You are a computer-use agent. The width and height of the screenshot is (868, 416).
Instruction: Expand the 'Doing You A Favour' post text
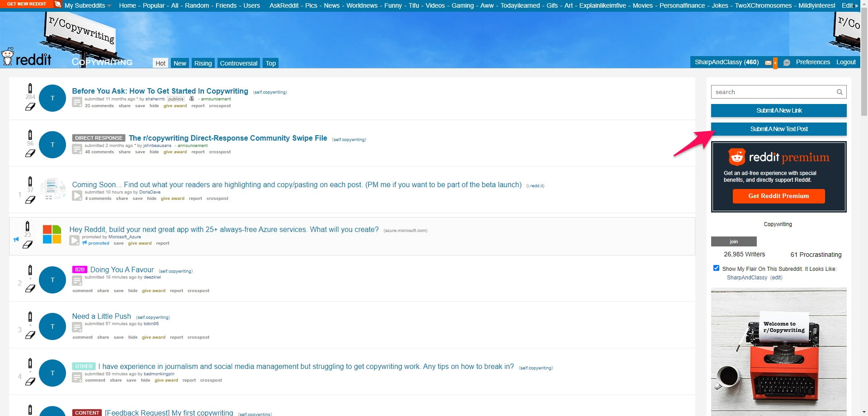[x=77, y=280]
